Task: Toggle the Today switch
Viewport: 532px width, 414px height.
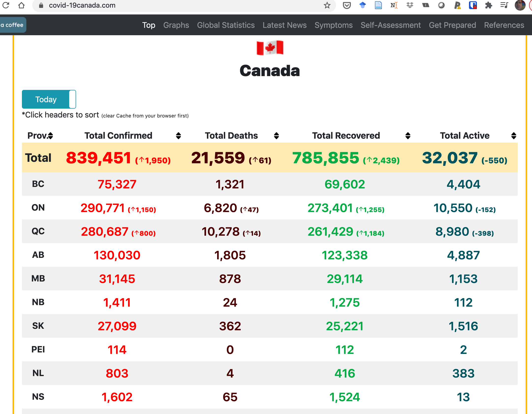Action: 49,99
